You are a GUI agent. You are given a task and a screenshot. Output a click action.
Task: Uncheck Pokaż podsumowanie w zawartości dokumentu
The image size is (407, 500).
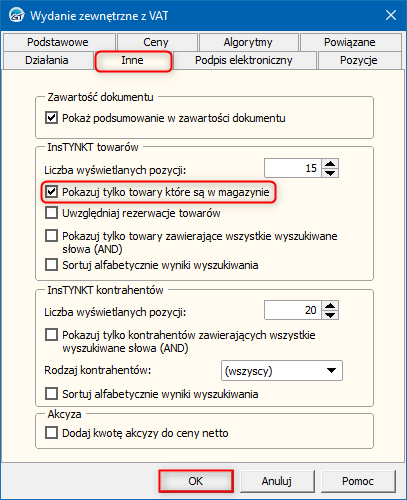click(x=51, y=118)
